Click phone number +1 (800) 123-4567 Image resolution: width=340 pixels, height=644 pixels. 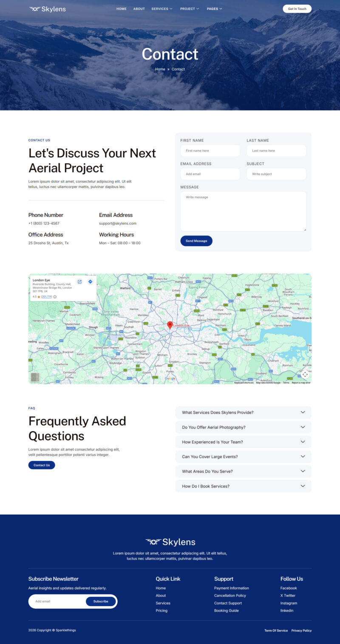pos(44,223)
